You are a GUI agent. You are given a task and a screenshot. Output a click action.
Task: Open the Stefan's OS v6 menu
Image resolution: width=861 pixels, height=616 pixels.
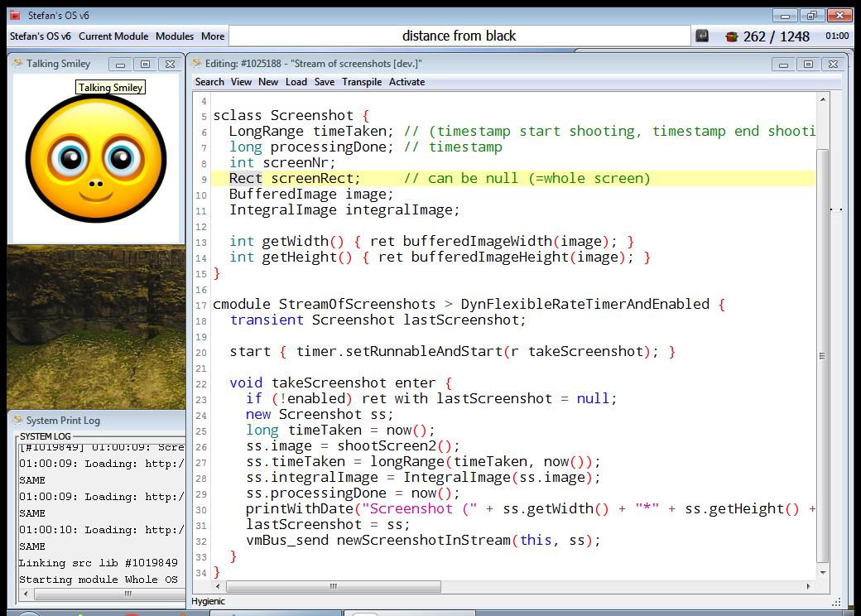point(40,36)
